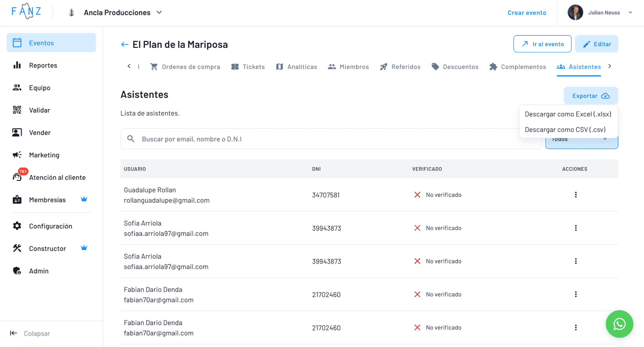
Task: Click the Crear evento link
Action: (x=527, y=12)
